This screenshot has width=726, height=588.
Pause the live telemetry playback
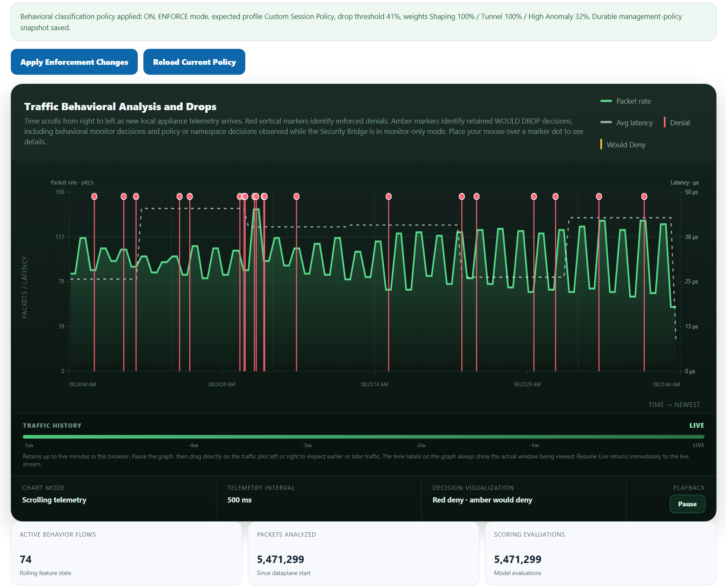pyautogui.click(x=687, y=504)
